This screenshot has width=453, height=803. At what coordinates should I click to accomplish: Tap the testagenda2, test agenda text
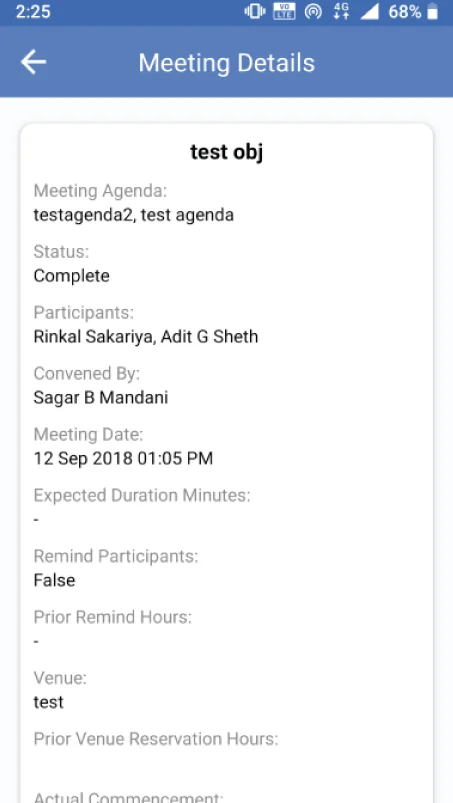(134, 215)
